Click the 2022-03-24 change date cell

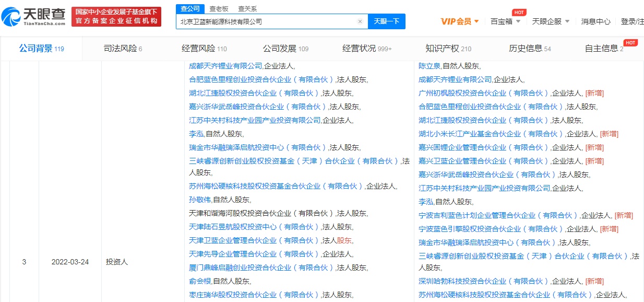coord(70,262)
